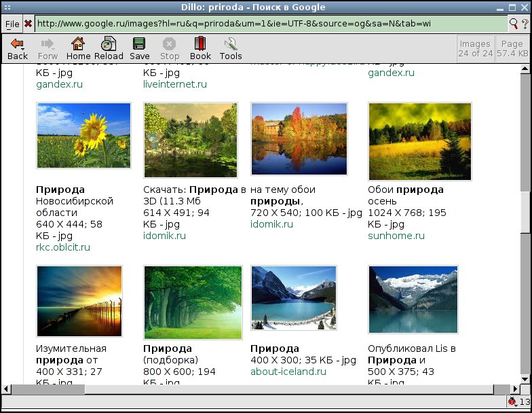
Task: Click text 'Обои природа осень'
Action: (x=406, y=196)
